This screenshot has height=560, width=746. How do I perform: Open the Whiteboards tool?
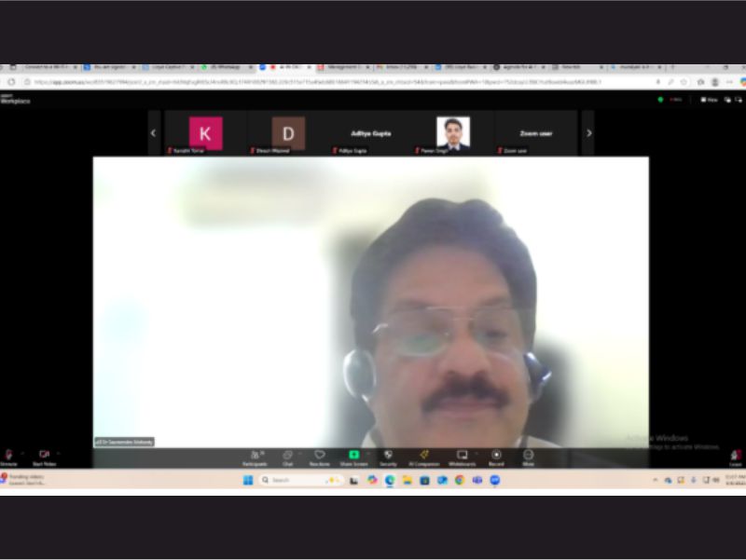462,455
